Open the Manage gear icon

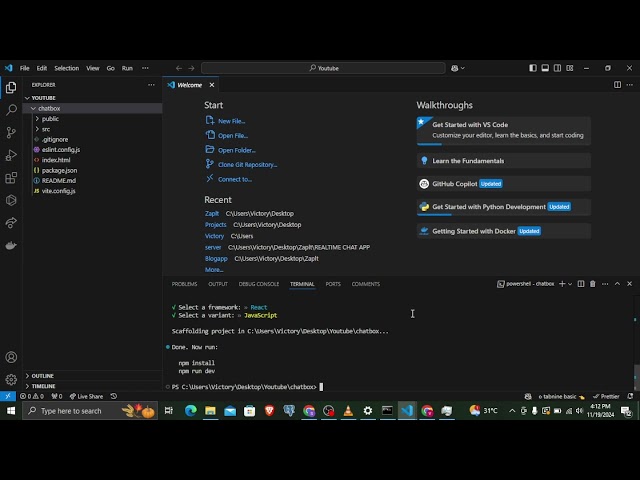coord(11,380)
